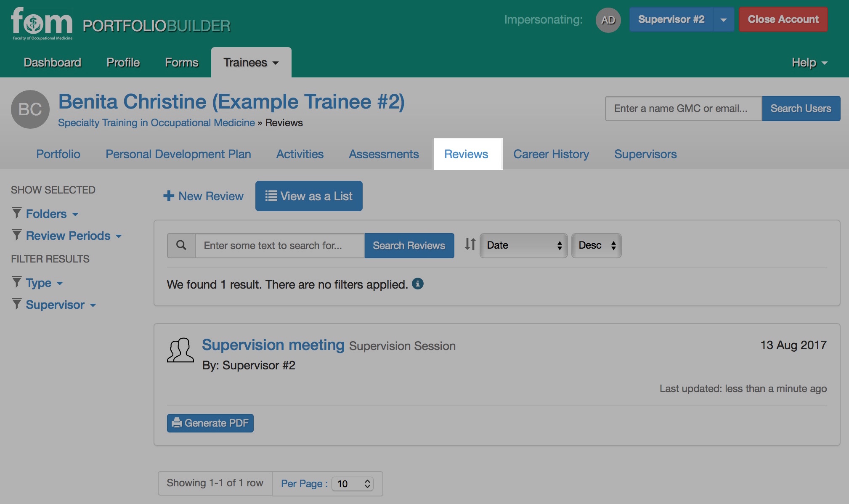Open the Supervisor #2 dropdown arrow
The height and width of the screenshot is (504, 849).
coord(724,19)
